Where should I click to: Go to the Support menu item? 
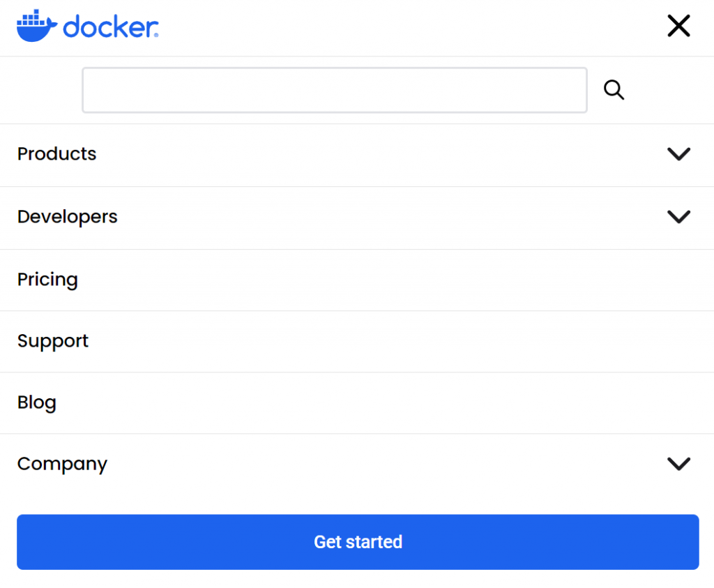(x=53, y=341)
